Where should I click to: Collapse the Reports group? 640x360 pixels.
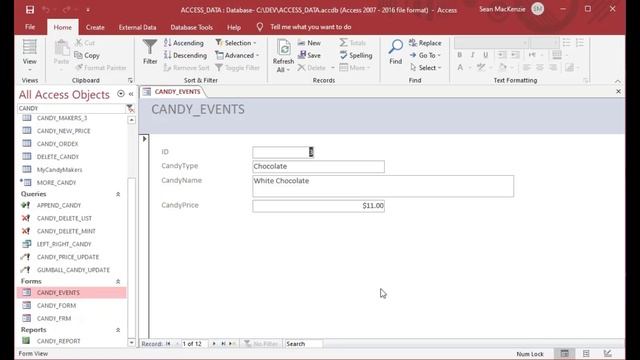118,330
